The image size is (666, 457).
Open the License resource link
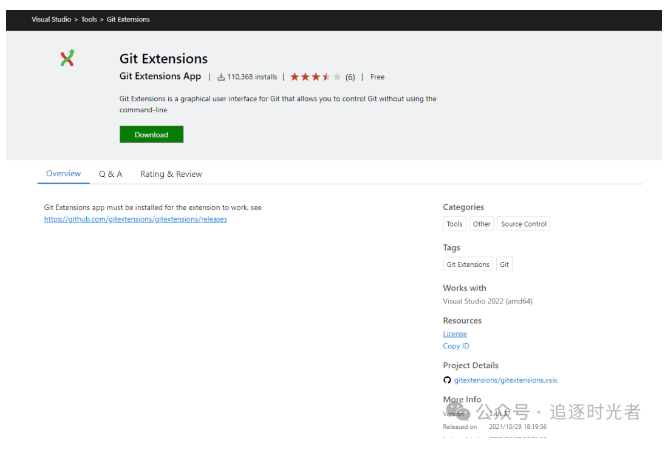[455, 334]
